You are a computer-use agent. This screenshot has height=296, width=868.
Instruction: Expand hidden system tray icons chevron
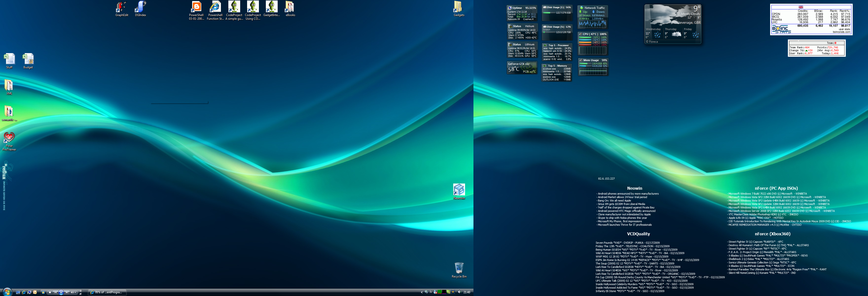421,292
